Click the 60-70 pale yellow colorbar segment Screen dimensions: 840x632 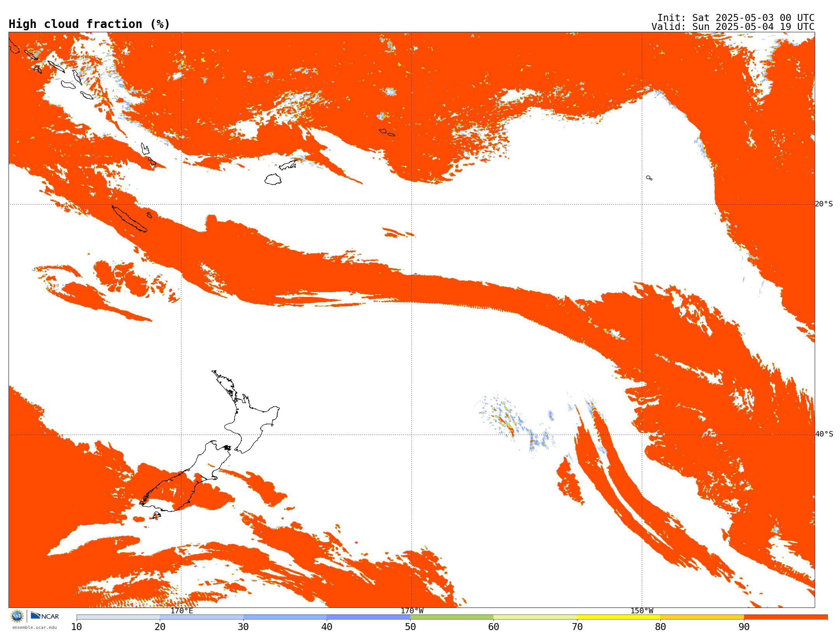tap(535, 617)
